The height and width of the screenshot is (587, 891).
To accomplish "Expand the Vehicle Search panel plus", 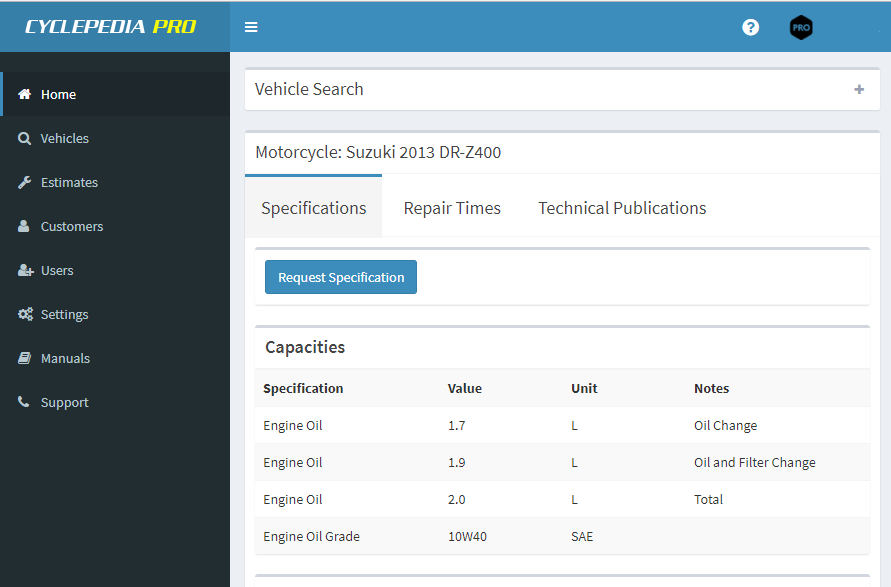I will 858,89.
